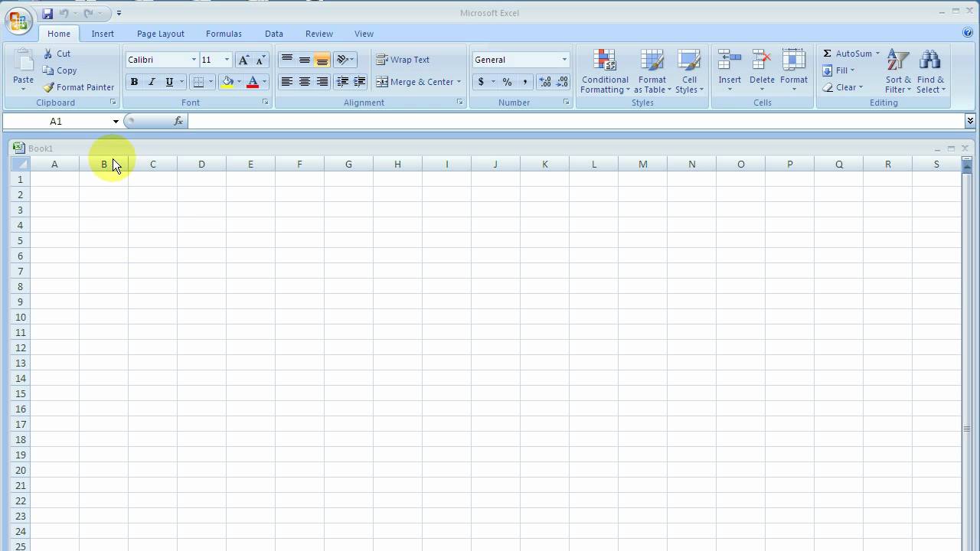Switch to the Formulas tab

tap(224, 34)
